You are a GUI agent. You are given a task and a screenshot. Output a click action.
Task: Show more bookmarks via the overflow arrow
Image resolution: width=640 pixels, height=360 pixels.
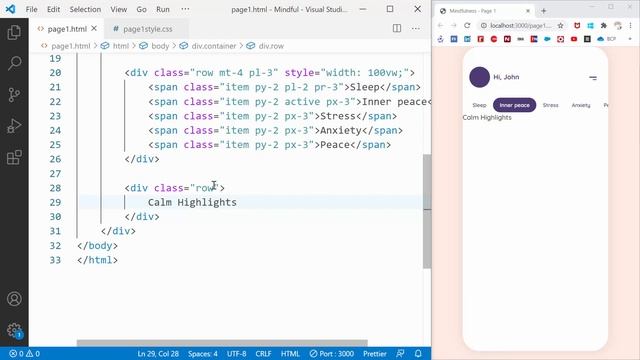coord(631,39)
